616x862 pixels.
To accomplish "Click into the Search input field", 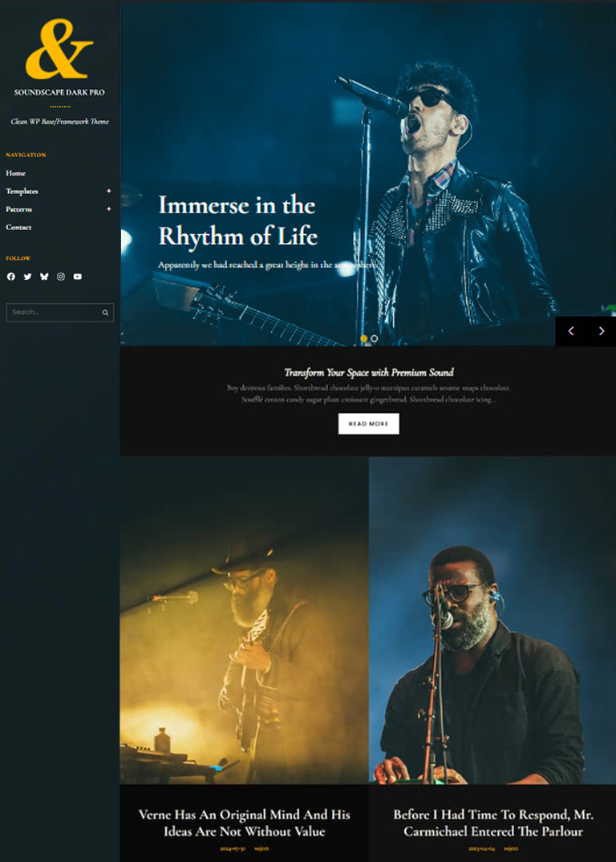I will [52, 313].
